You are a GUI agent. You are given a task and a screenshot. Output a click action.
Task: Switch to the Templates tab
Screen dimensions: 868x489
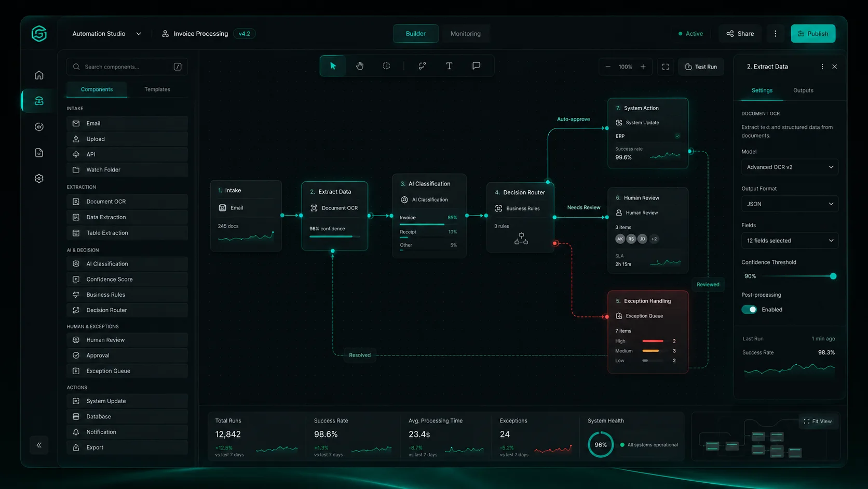point(157,89)
